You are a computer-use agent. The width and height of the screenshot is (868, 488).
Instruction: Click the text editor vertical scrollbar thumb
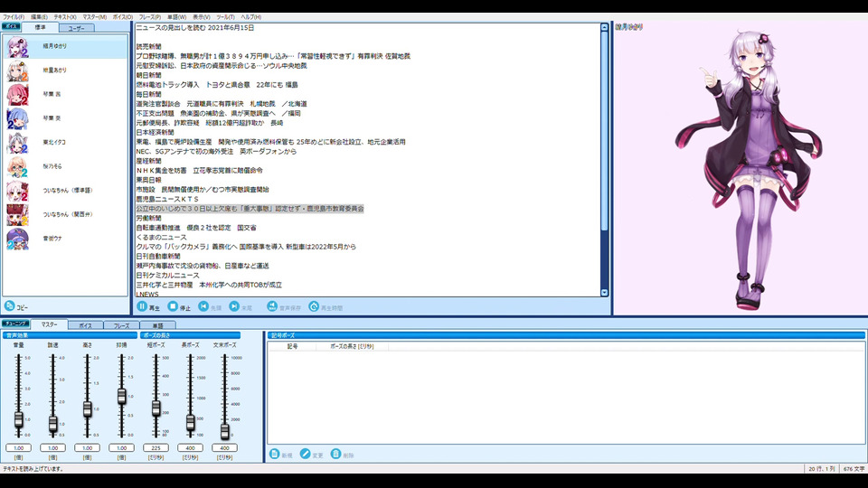tap(604, 131)
